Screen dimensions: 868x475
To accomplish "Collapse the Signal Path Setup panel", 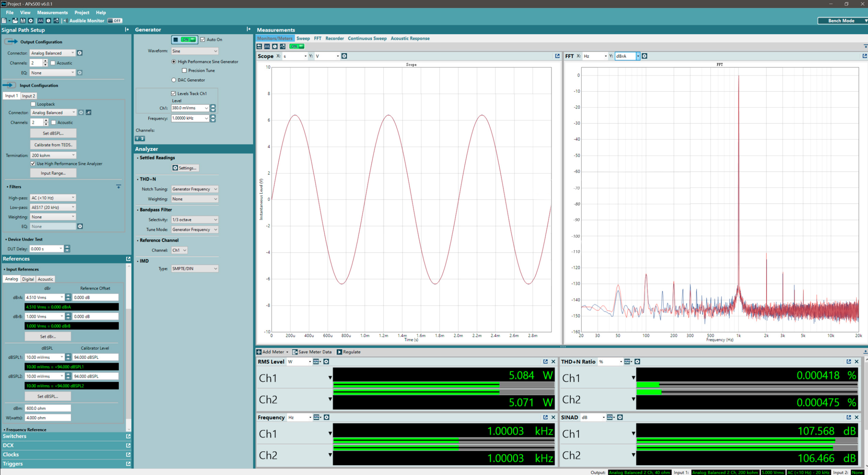I will click(127, 30).
